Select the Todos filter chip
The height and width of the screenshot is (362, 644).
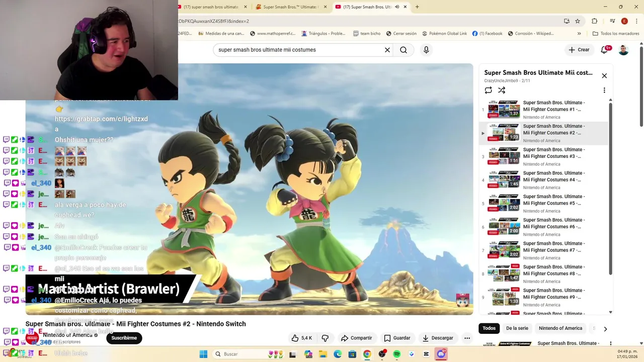(x=489, y=328)
